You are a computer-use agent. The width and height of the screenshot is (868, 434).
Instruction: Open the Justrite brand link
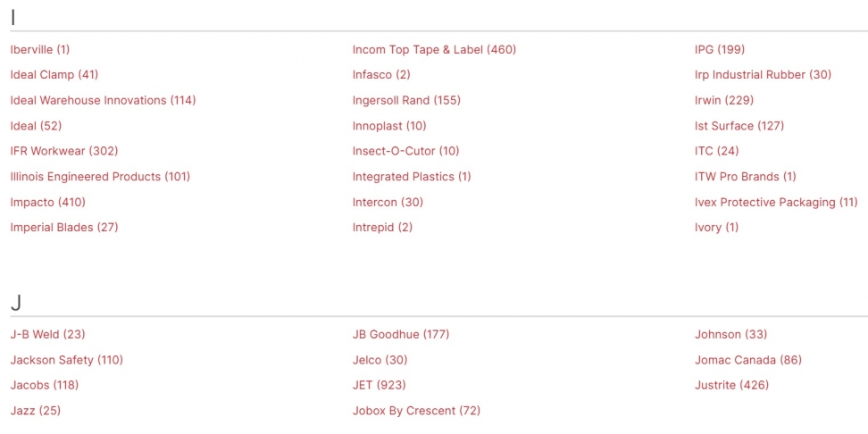pyautogui.click(x=731, y=386)
